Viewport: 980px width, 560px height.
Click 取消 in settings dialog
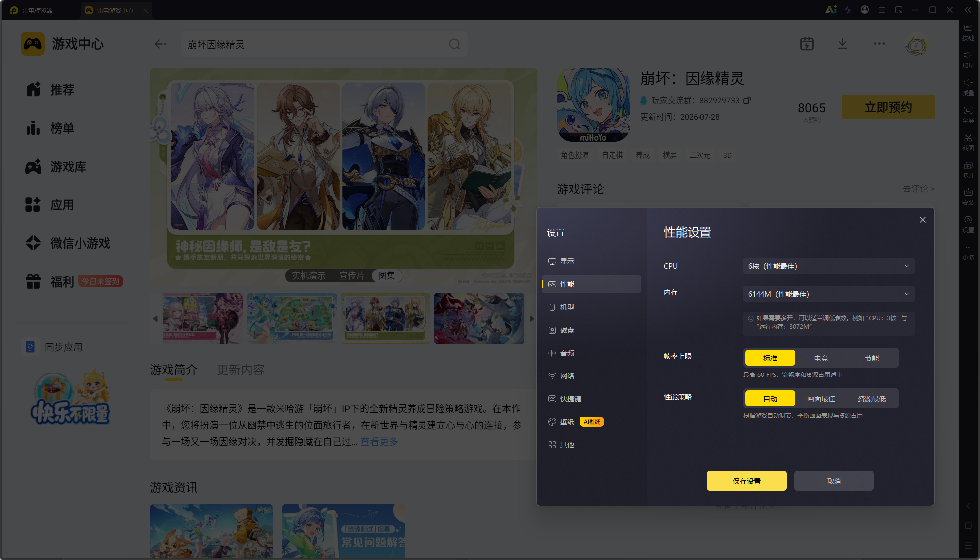click(x=834, y=481)
